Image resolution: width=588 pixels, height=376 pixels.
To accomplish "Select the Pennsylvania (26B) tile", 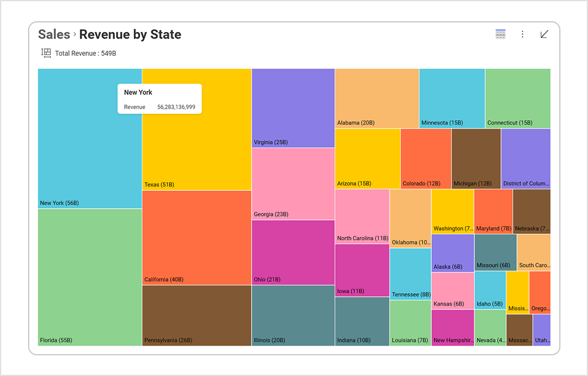I will pos(195,316).
